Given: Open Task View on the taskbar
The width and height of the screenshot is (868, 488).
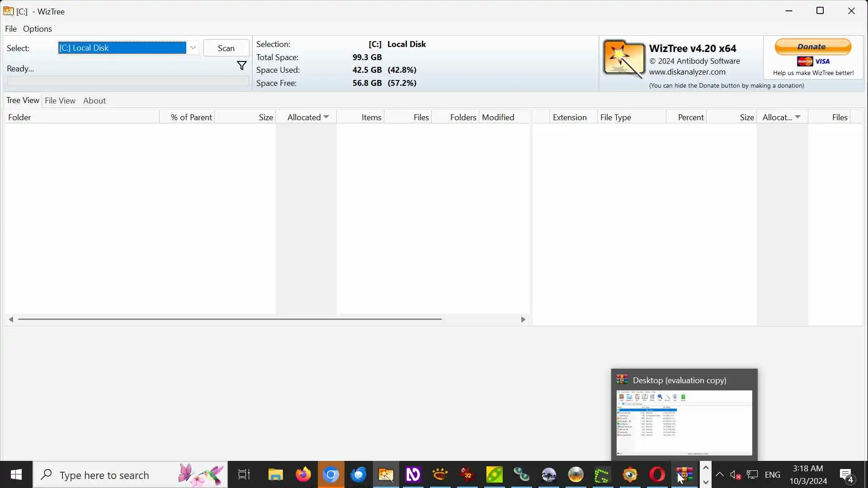Looking at the screenshot, I should point(244,475).
